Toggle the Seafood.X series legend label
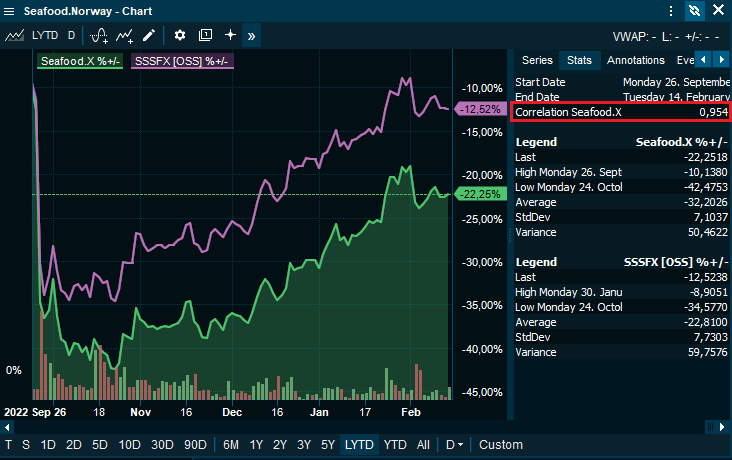This screenshot has height=460, width=732. (x=80, y=61)
